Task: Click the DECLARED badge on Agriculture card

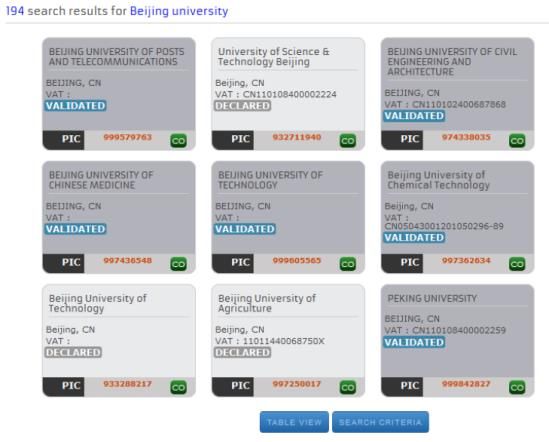Action: tap(242, 352)
